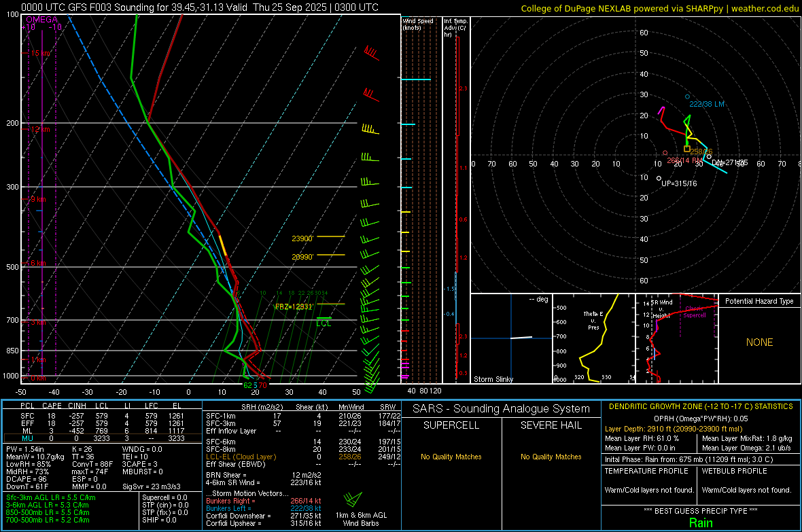Click the 9 km height marker label
The height and width of the screenshot is (532, 802).
coord(38,199)
